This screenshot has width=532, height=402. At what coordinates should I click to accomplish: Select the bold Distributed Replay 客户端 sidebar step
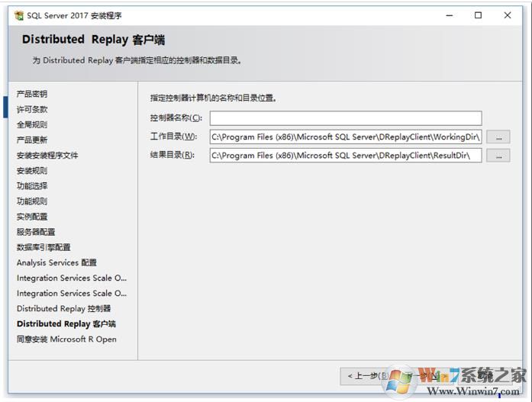pos(66,323)
